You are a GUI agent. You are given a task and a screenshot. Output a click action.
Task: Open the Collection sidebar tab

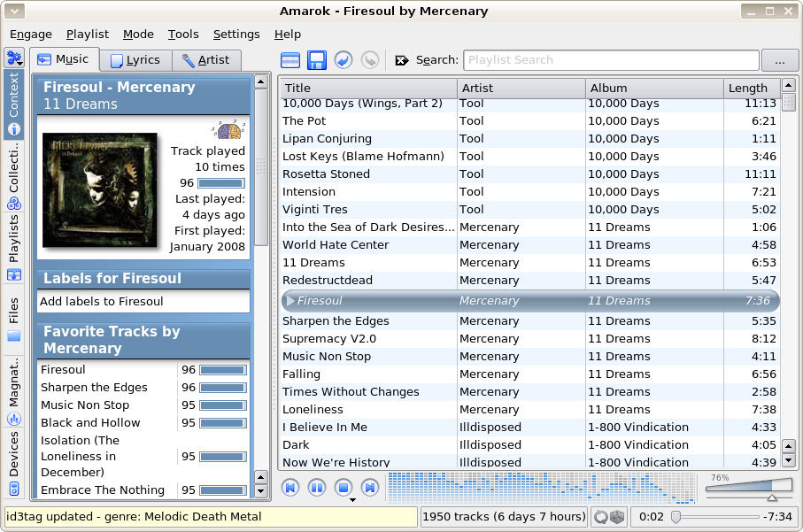(14, 175)
